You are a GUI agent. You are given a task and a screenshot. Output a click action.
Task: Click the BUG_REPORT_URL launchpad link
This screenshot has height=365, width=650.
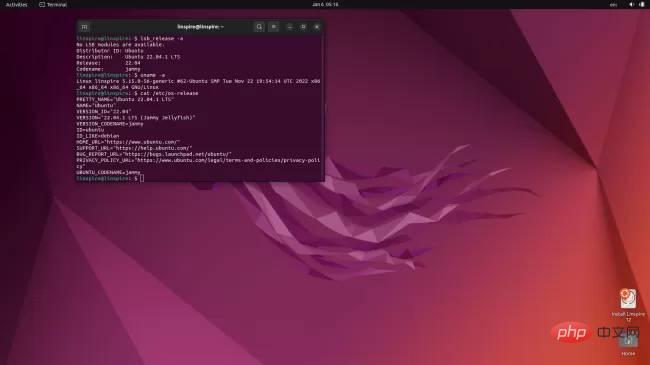(x=154, y=154)
